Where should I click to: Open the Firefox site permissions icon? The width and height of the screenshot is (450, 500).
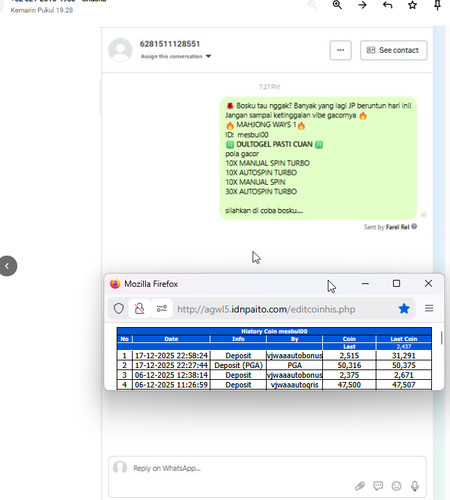pyautogui.click(x=162, y=309)
